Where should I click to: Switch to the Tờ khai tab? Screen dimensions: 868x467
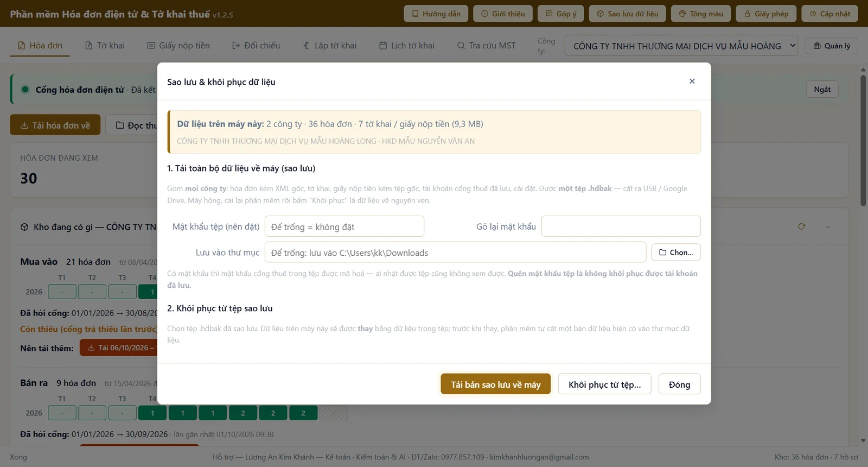(x=105, y=46)
